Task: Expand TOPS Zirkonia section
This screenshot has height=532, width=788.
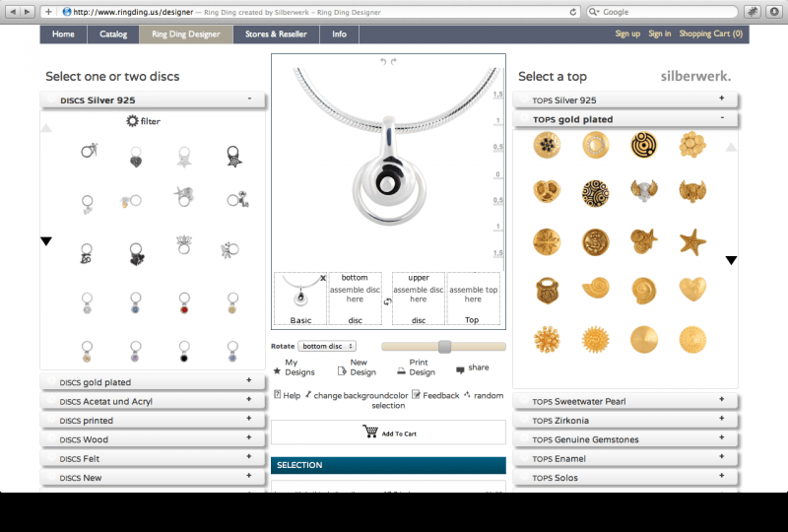Action: coord(625,421)
